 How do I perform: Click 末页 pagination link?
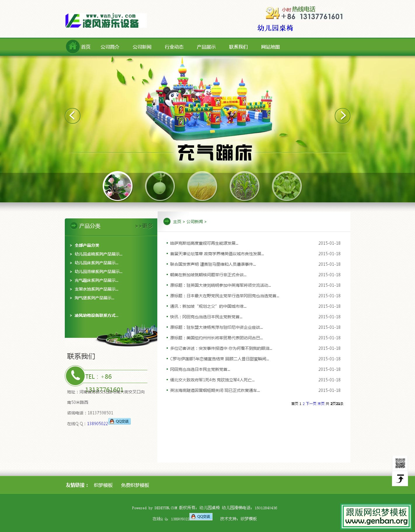point(321,404)
